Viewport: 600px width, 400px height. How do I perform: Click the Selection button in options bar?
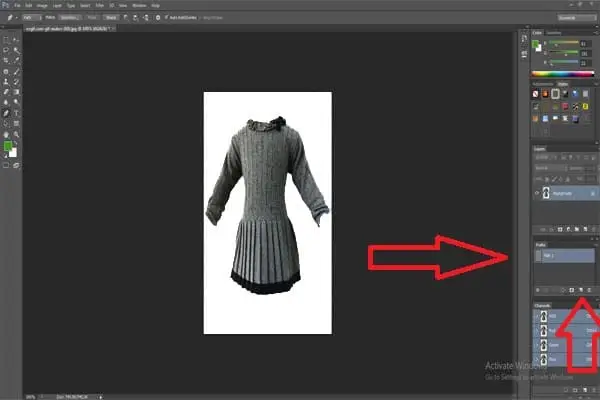[x=70, y=18]
